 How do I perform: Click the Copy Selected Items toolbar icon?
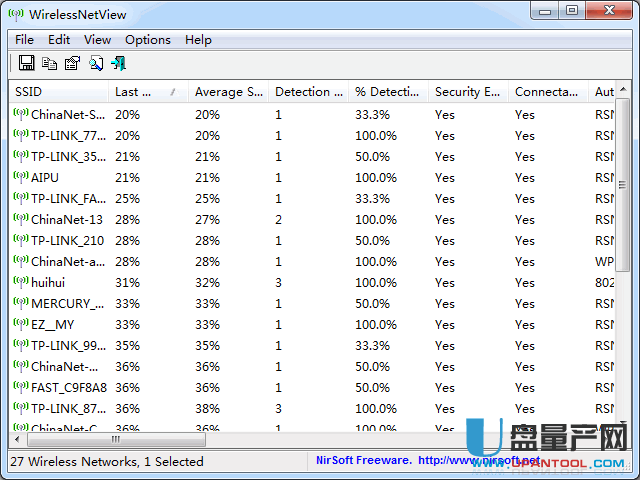tap(49, 63)
